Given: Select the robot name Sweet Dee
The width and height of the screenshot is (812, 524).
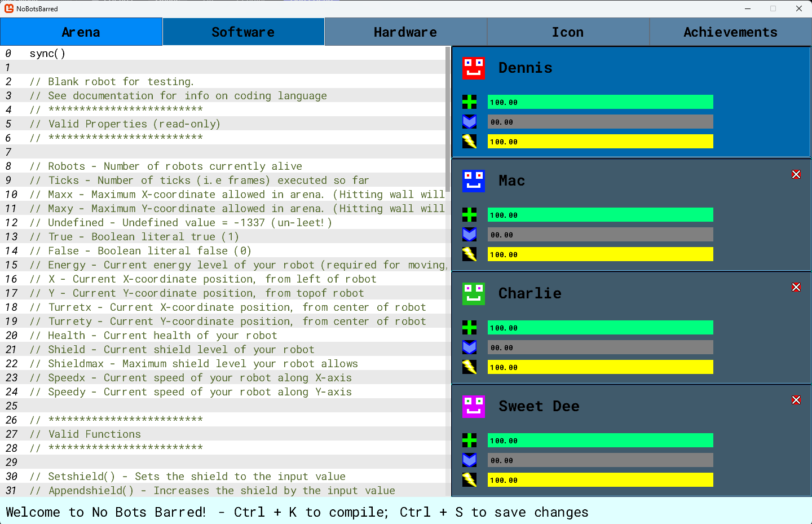Looking at the screenshot, I should pos(539,406).
